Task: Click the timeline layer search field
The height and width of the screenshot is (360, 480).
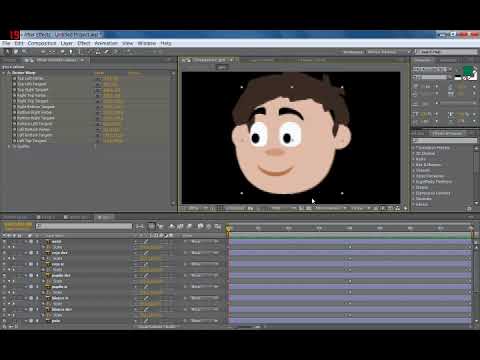Action: pos(84,226)
